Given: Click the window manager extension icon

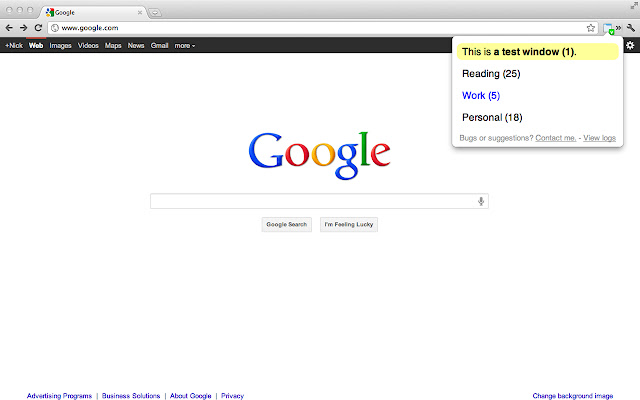Looking at the screenshot, I should (x=608, y=29).
